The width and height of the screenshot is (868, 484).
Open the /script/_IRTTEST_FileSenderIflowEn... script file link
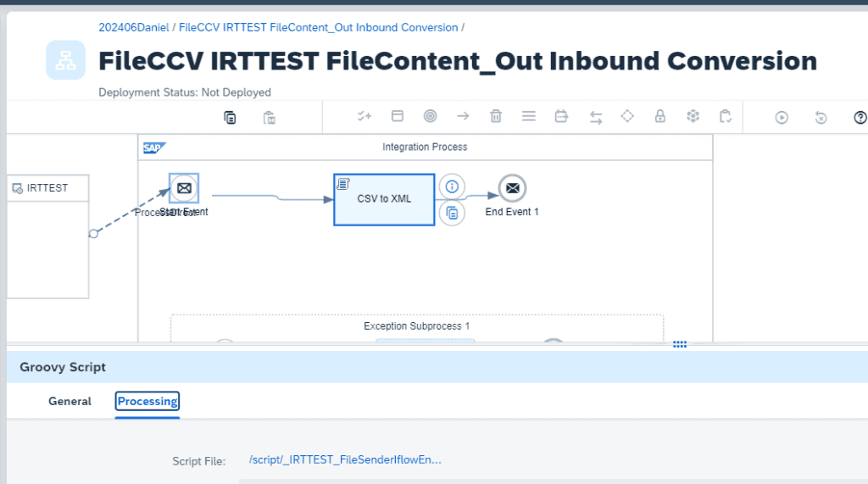(345, 459)
